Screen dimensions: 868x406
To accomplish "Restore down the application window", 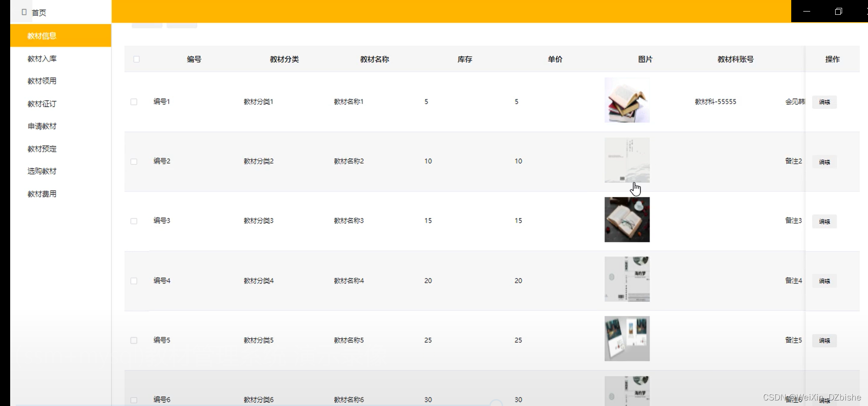I will [x=838, y=11].
